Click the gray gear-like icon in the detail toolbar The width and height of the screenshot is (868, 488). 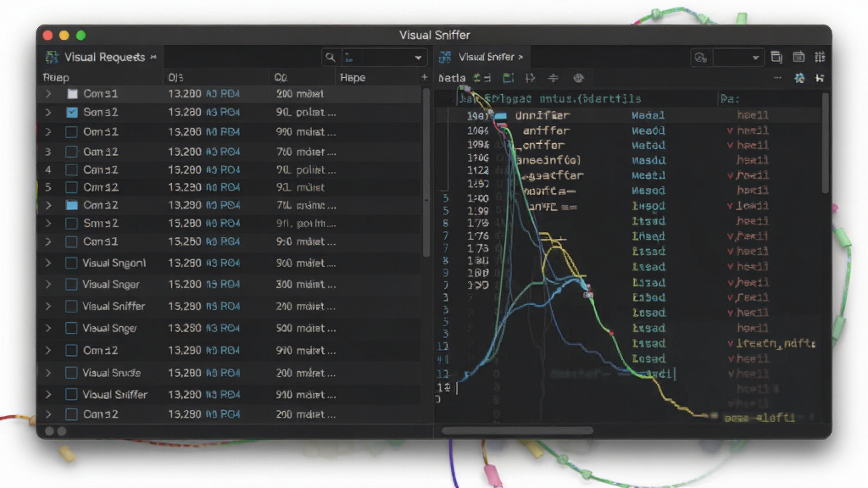coord(578,78)
